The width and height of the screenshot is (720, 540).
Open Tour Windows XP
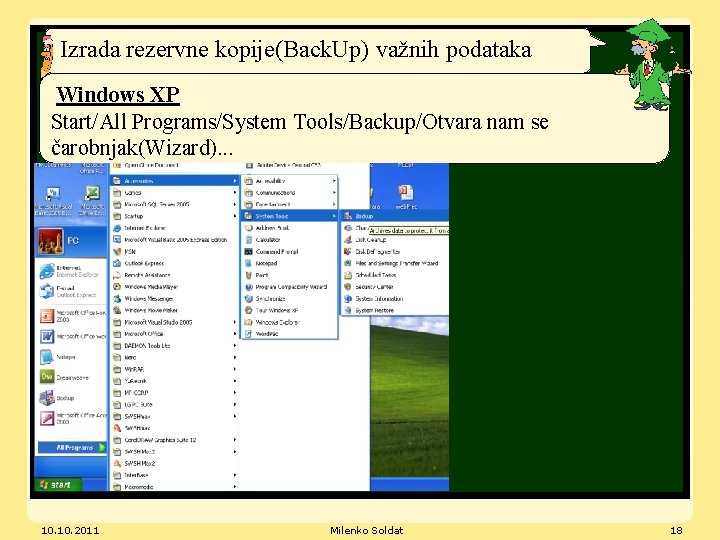pos(290,310)
